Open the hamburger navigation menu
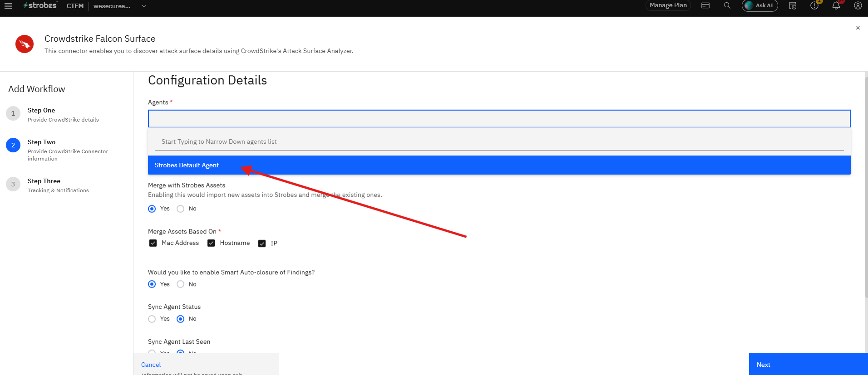868x375 pixels. [x=8, y=6]
